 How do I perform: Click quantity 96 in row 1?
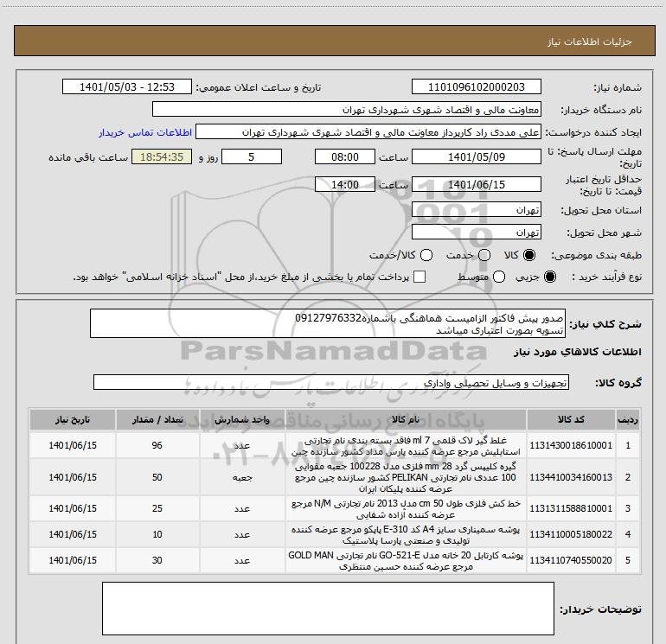click(x=157, y=445)
